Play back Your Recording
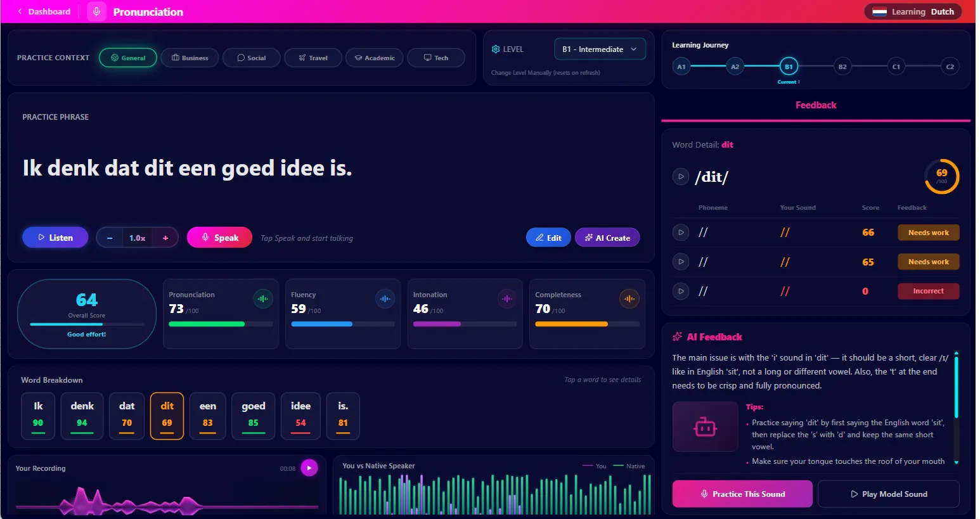 [x=309, y=468]
